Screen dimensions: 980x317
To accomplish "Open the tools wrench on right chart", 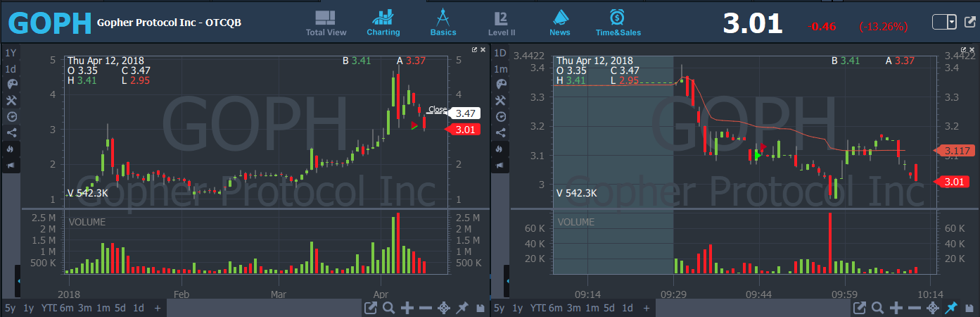I will 500,100.
